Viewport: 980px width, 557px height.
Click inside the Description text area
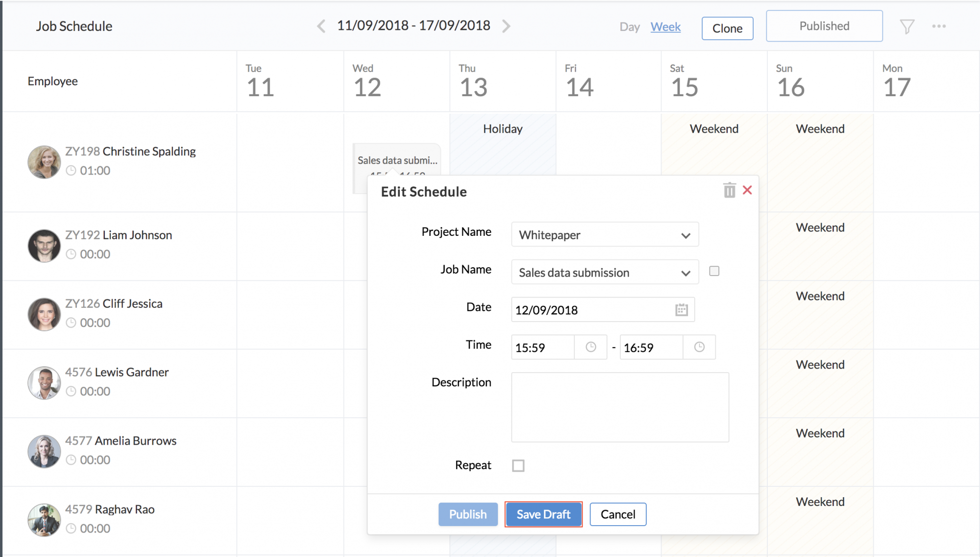pos(619,407)
